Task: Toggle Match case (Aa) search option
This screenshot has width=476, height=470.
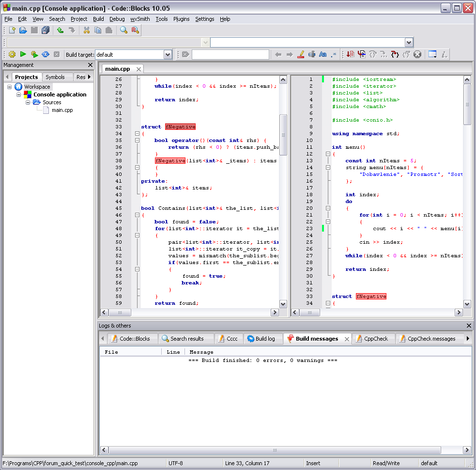Action: (322, 55)
